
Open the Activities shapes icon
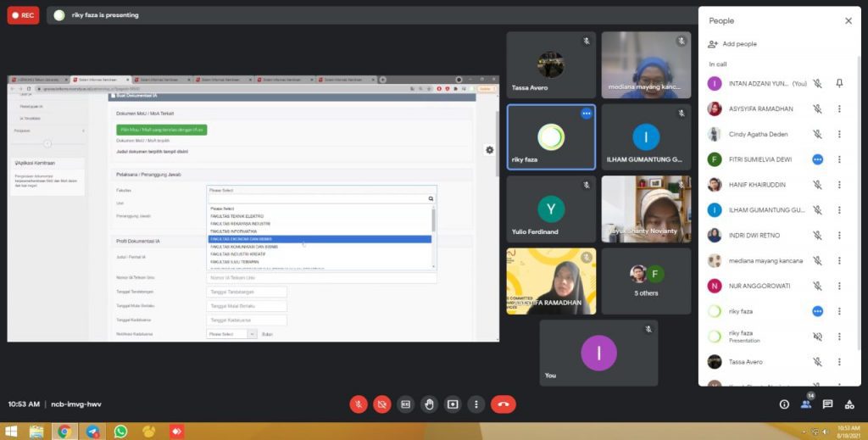coord(849,404)
